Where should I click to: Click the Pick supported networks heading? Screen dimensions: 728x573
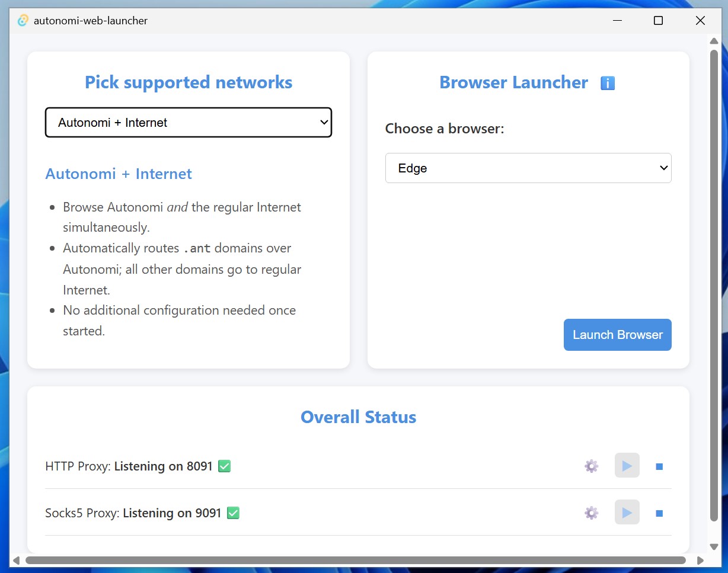coord(189,82)
